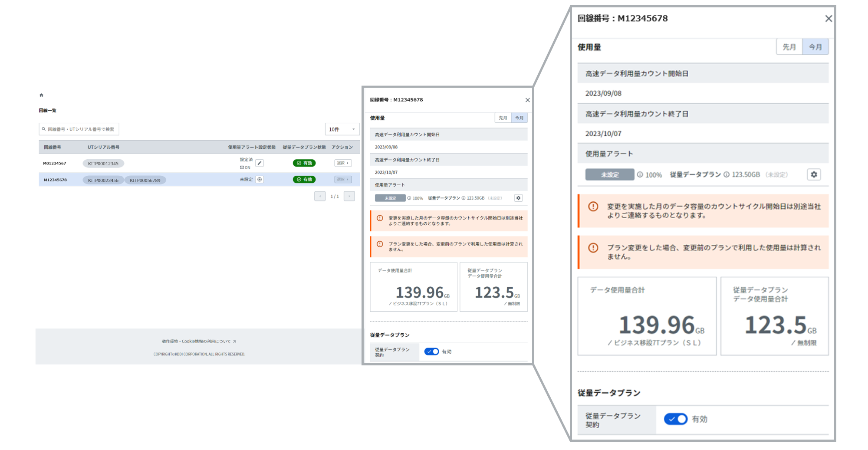Click the plus icon next to 未設定 in the list
The width and height of the screenshot is (868, 450).
click(260, 180)
